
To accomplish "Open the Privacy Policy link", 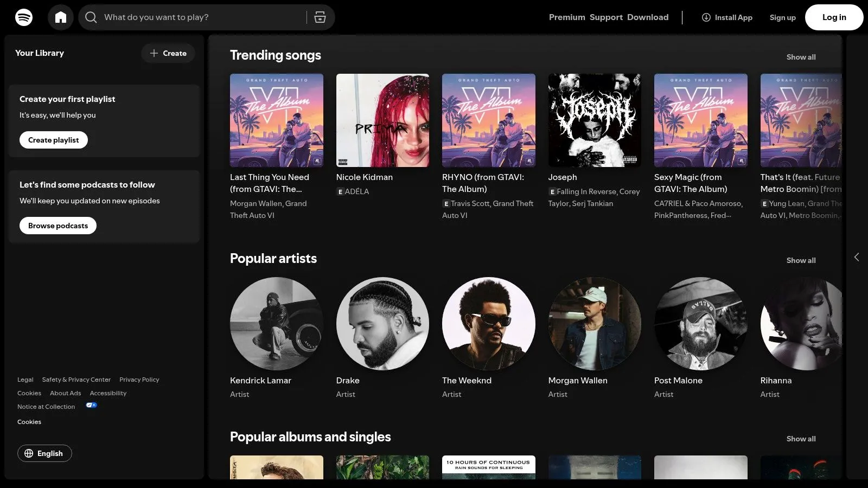I will 139,380.
